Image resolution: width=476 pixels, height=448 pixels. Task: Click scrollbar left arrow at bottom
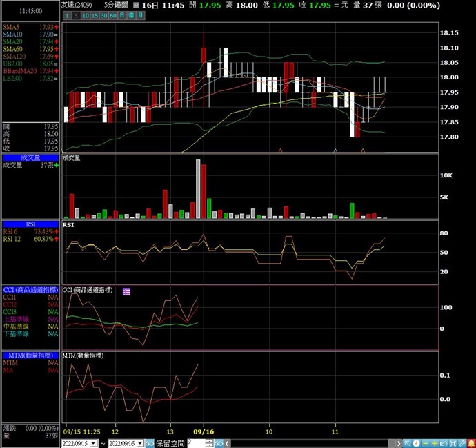(228, 443)
